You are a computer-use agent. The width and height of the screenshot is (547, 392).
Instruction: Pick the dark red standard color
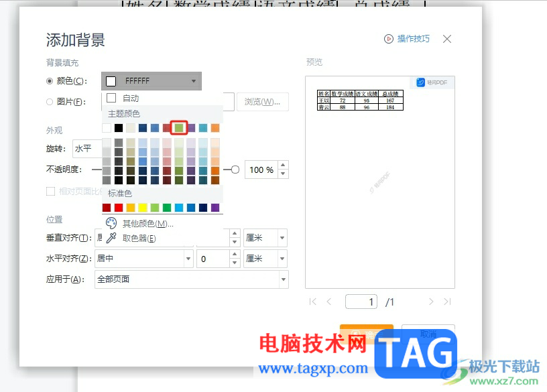click(107, 208)
